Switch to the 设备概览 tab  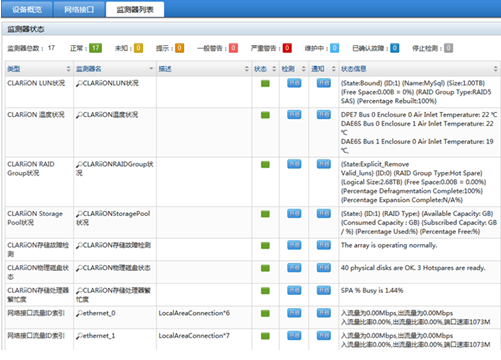(x=27, y=9)
